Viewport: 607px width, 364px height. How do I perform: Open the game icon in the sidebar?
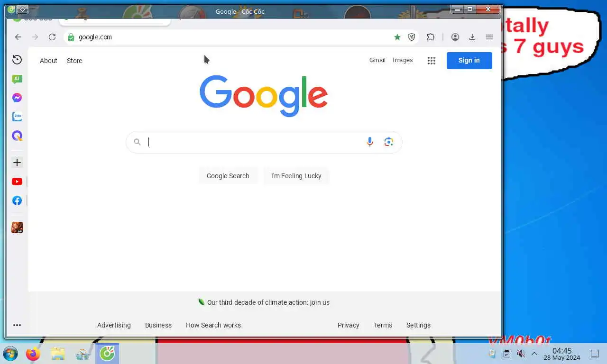pos(17,227)
